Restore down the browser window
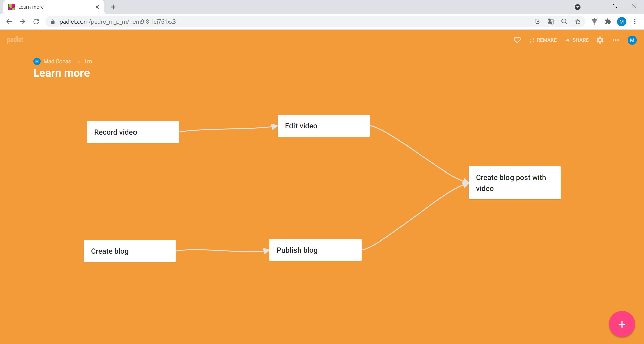Viewport: 644px width, 344px height. tap(615, 6)
